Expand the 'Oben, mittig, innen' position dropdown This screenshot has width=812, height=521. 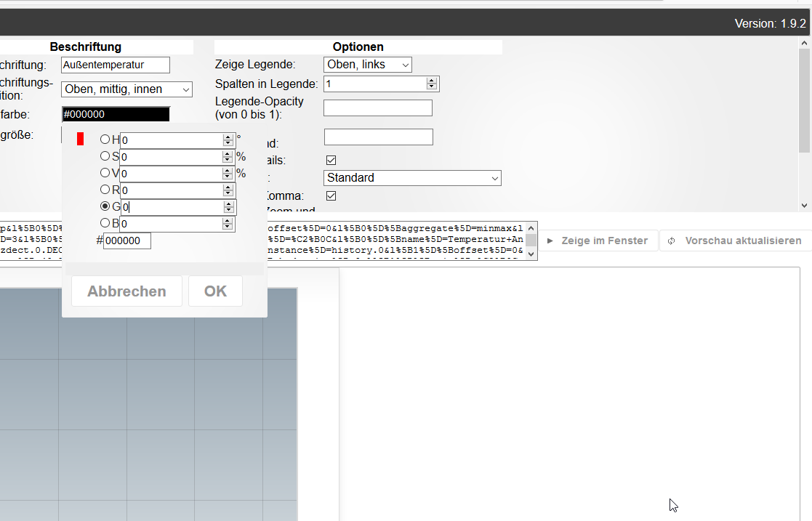[126, 89]
